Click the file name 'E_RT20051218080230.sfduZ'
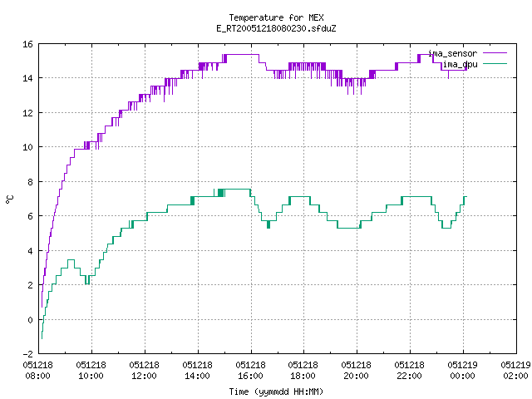This screenshot has width=532, height=399. point(276,28)
